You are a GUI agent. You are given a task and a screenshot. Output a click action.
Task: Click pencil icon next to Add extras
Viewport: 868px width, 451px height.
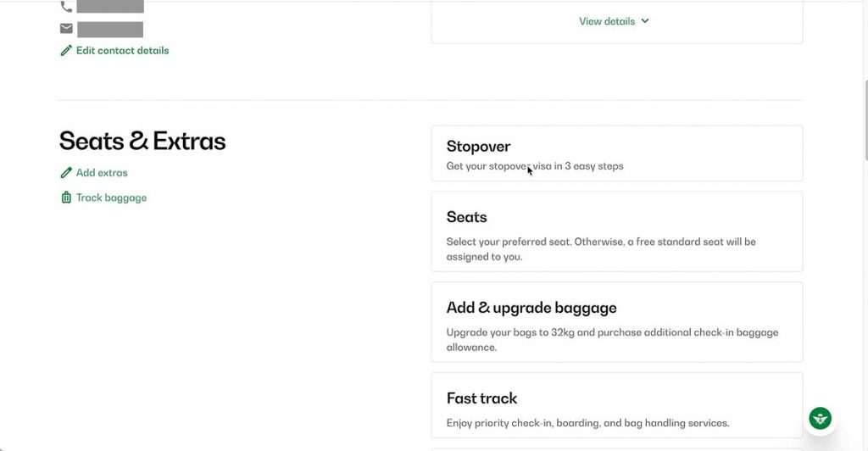click(66, 173)
